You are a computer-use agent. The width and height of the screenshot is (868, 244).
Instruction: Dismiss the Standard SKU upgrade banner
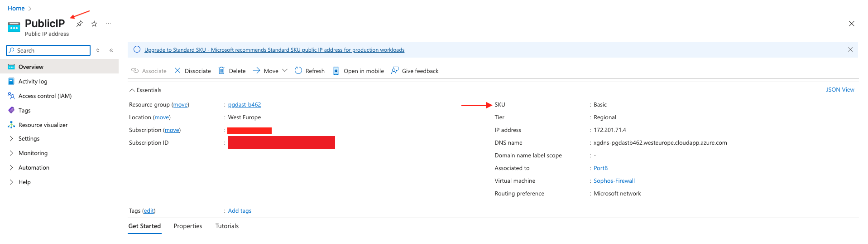point(850,49)
